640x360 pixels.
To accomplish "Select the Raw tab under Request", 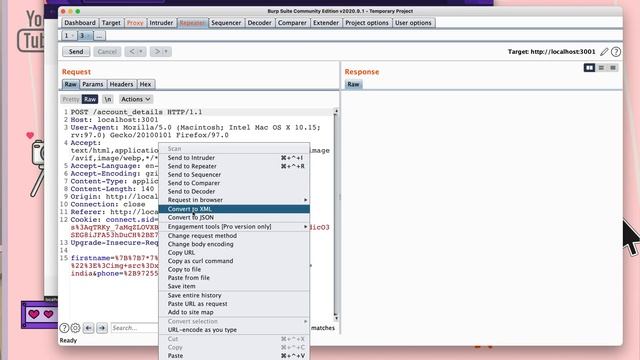I will tap(70, 84).
